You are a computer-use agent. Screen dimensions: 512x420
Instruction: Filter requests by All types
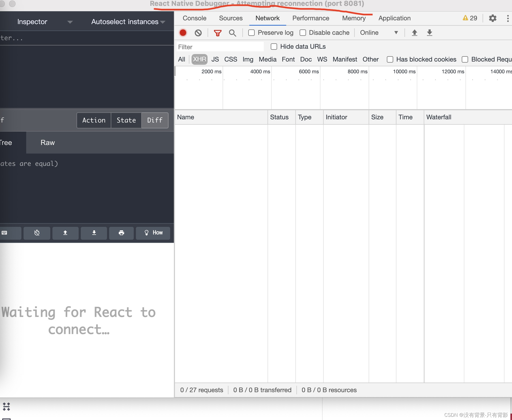[182, 59]
